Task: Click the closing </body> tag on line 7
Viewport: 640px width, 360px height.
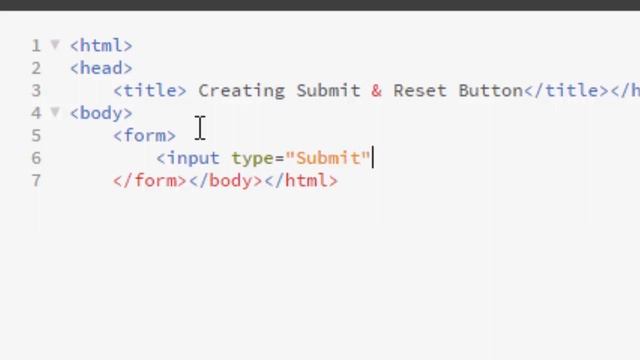Action: (226, 180)
